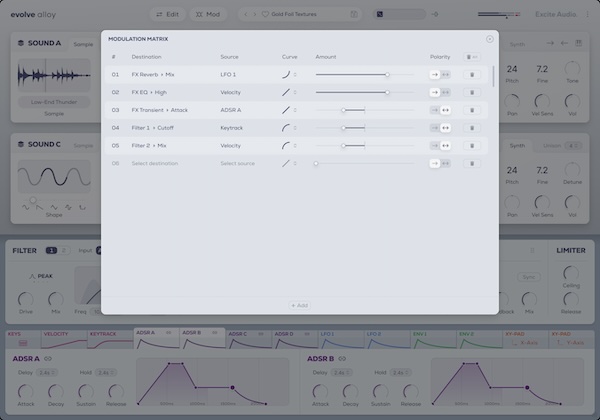Viewport: 600px width, 420px height.
Task: Change the curve shape stepper for row 04
Action: [x=295, y=128]
